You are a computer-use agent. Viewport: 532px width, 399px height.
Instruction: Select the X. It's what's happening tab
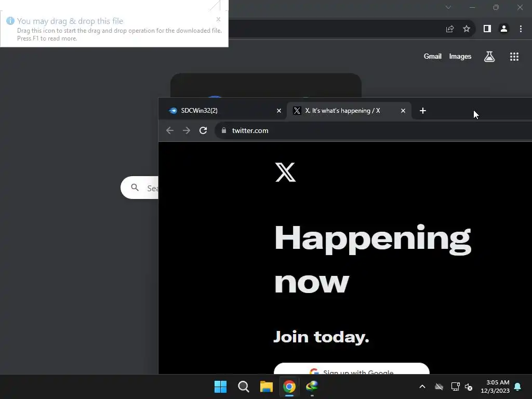pos(349,111)
